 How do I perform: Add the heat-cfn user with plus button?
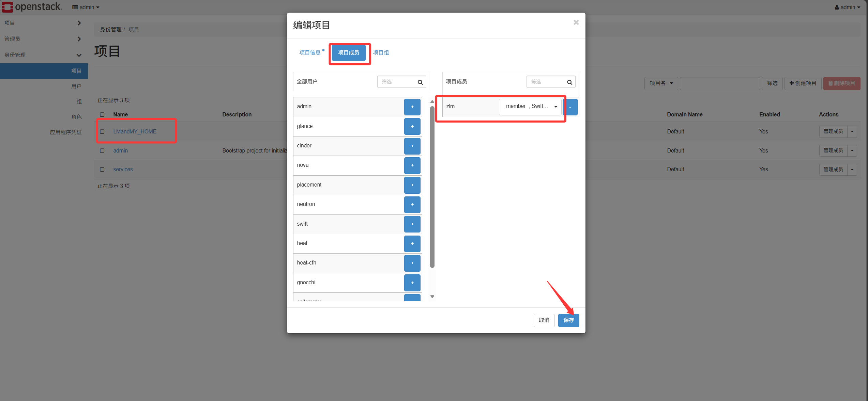[412, 263]
